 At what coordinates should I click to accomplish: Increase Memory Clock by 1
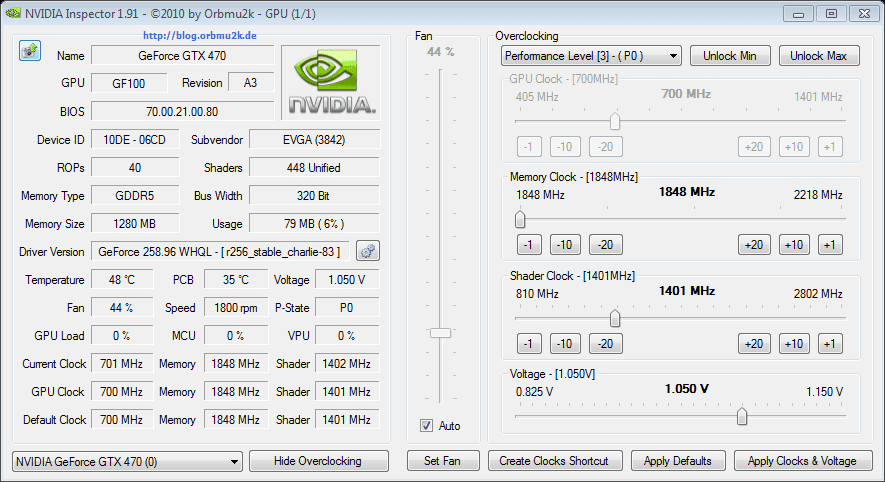click(x=830, y=245)
